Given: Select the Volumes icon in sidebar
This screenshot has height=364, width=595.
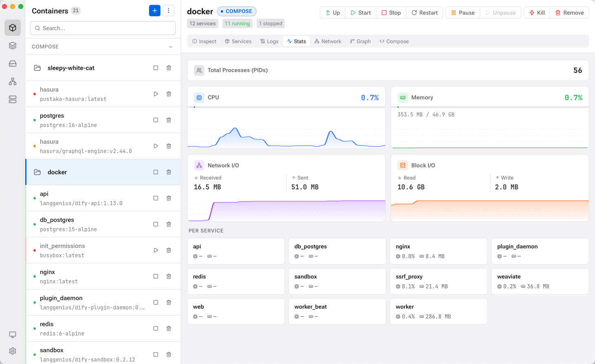Looking at the screenshot, I should coord(12,64).
